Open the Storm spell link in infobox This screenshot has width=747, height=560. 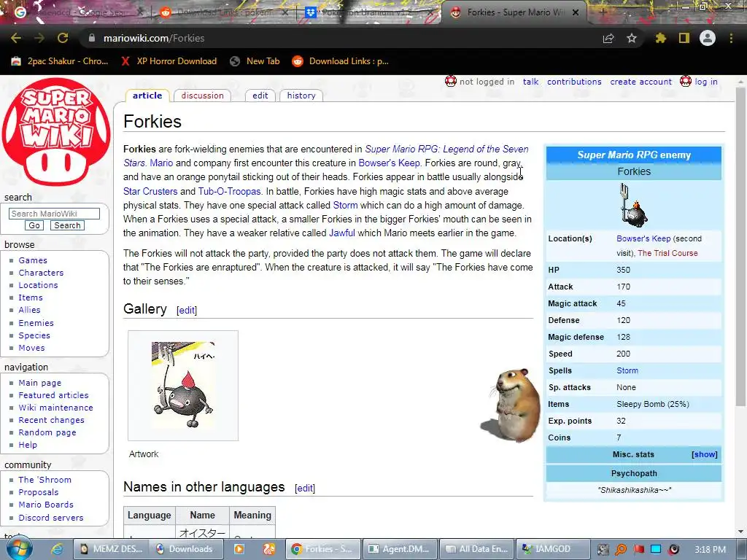tap(627, 370)
